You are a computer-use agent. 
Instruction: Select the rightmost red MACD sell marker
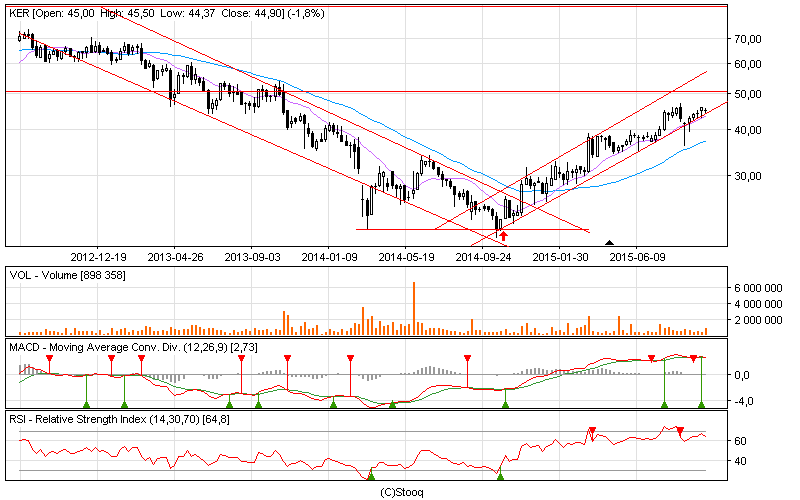693,359
